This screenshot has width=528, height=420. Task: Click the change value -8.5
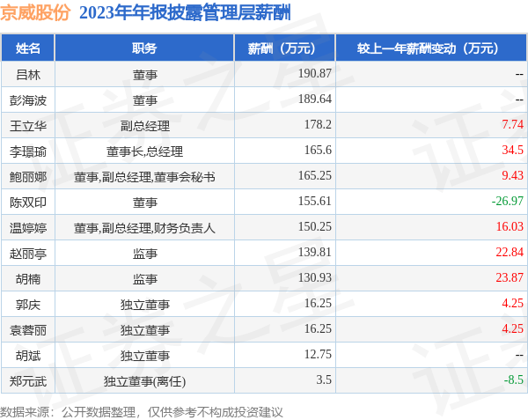click(514, 379)
